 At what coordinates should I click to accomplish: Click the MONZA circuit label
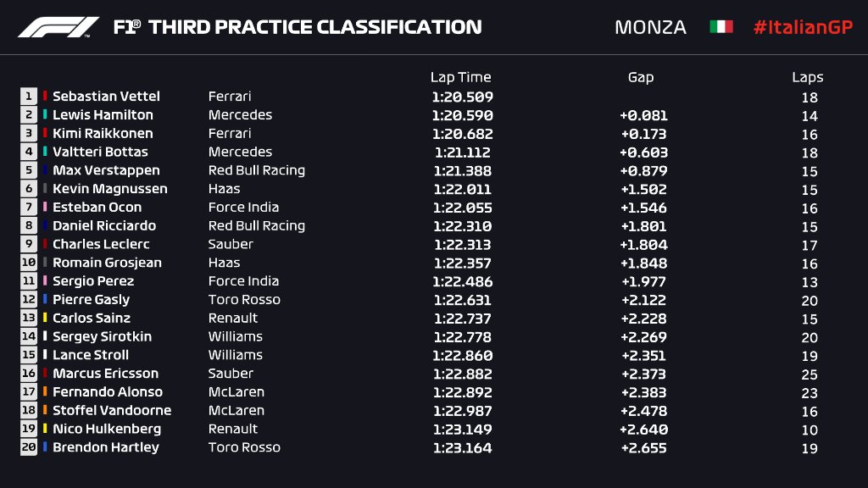(650, 27)
